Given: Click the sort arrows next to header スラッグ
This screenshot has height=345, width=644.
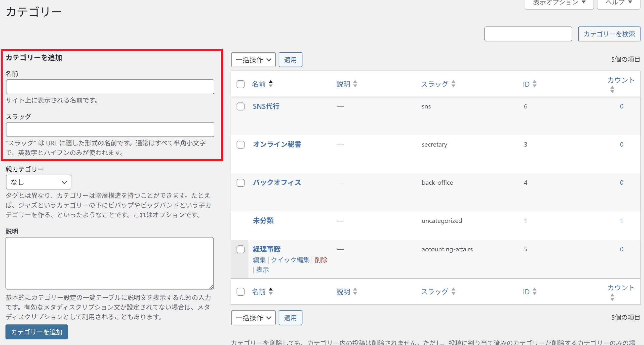Looking at the screenshot, I should pyautogui.click(x=453, y=84).
